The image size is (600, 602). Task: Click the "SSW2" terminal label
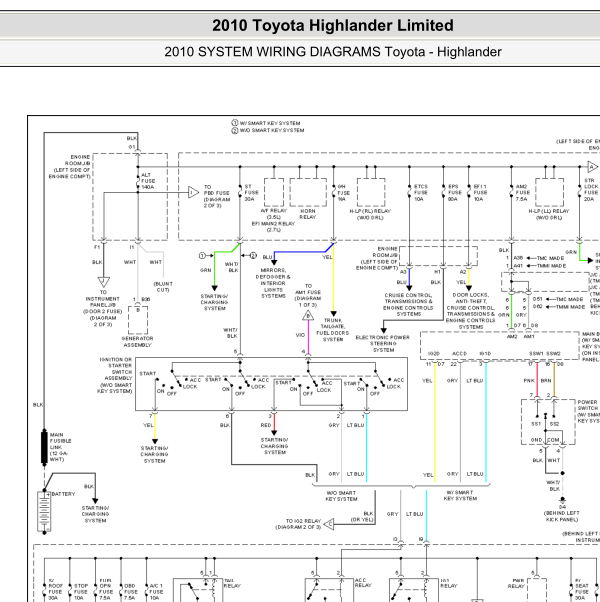553,354
